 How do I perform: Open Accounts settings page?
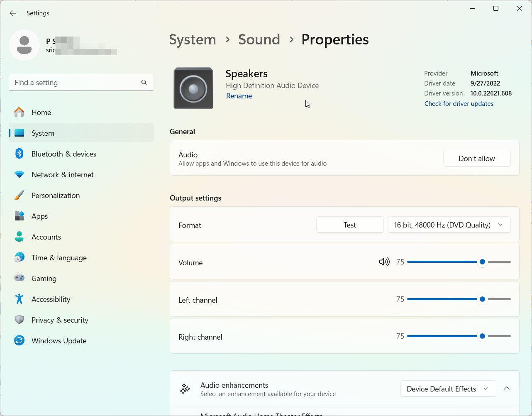click(x=81, y=237)
